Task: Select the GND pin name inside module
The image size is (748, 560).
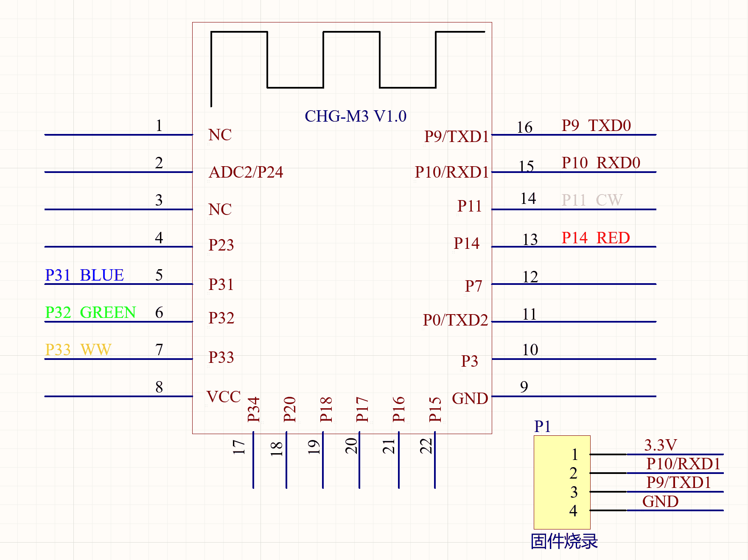Action: 470,398
